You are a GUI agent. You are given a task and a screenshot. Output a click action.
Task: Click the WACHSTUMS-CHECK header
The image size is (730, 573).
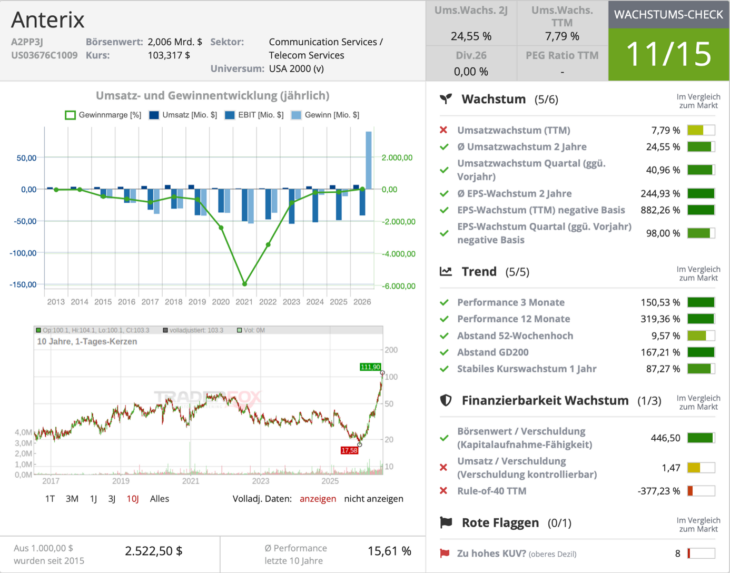pos(669,14)
